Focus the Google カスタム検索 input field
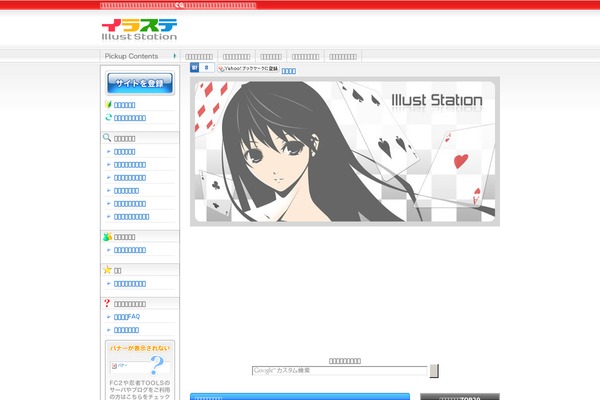This screenshot has width=600, height=400. pos(339,371)
